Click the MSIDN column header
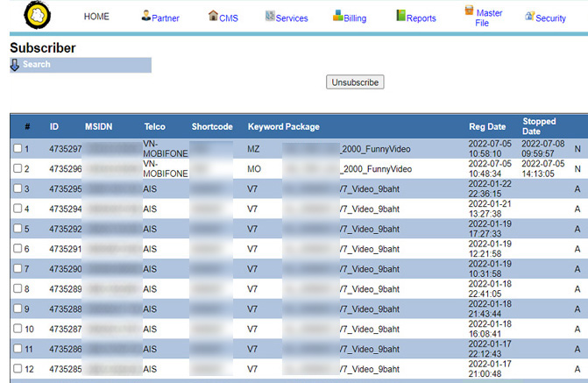 (100, 127)
